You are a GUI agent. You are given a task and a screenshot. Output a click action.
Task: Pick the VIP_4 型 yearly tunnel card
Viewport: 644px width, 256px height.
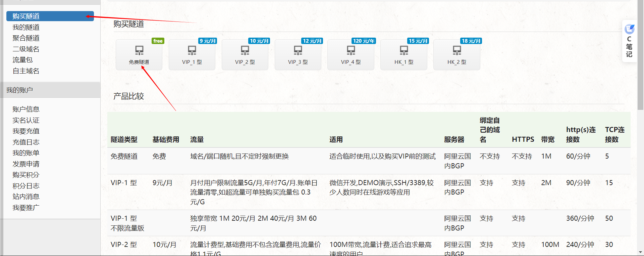351,54
